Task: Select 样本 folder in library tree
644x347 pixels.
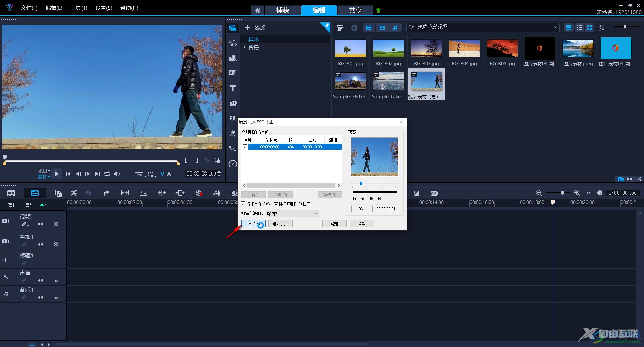Action: pos(253,39)
